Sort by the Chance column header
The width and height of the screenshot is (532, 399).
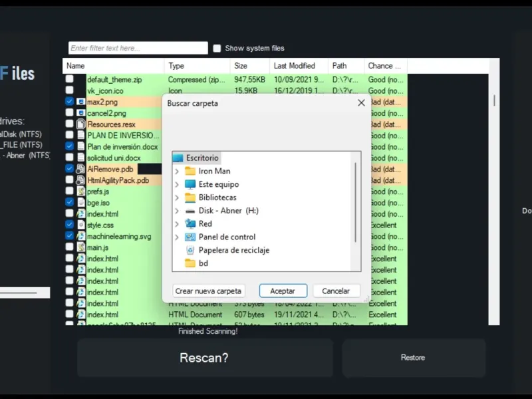point(386,66)
